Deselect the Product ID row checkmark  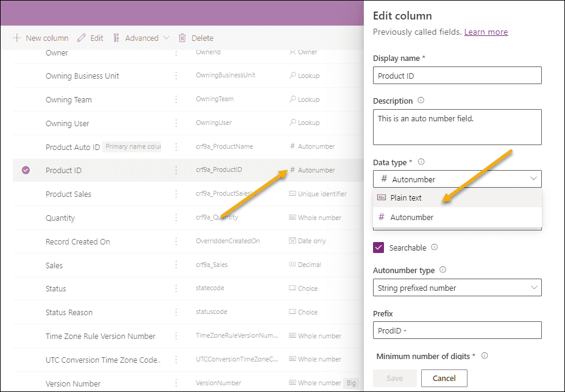tap(26, 170)
